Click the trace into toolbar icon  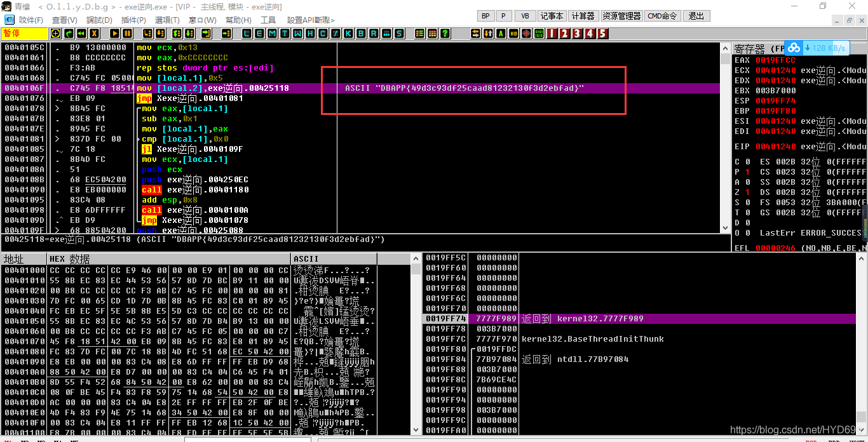tap(176, 33)
